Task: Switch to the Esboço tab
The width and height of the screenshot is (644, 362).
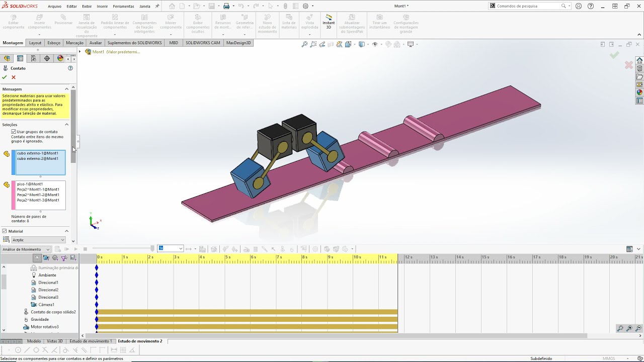Action: click(54, 43)
